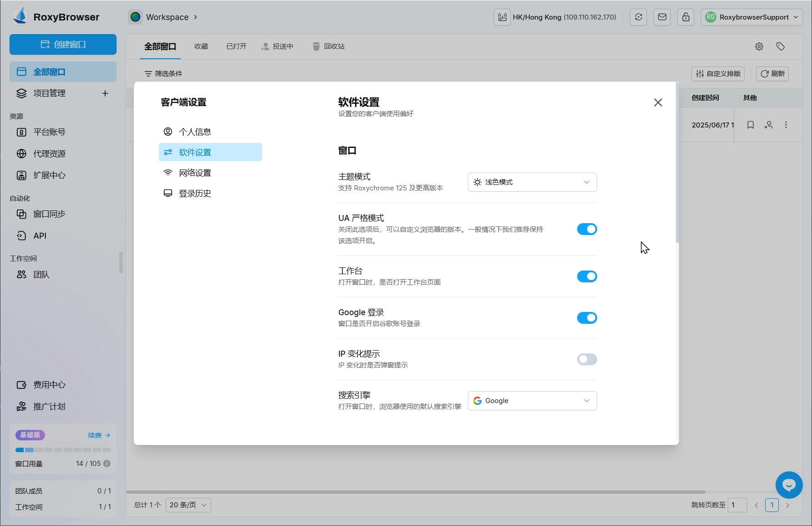Click the plus icon next to 项目管理
812x526 pixels.
point(105,93)
